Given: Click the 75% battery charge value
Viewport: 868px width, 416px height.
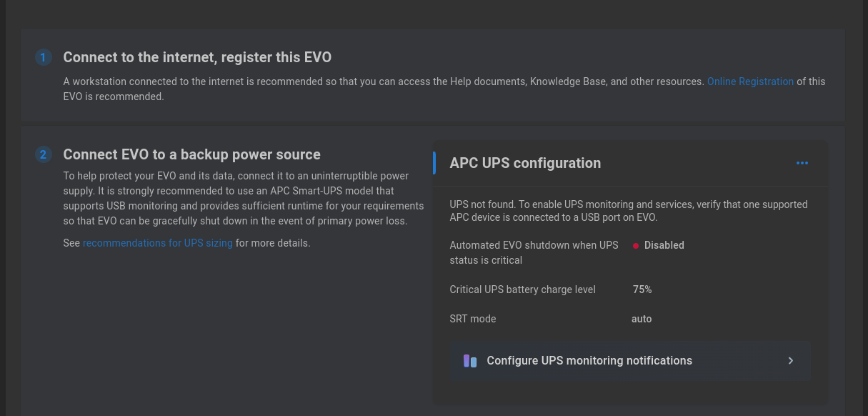Looking at the screenshot, I should tap(642, 289).
